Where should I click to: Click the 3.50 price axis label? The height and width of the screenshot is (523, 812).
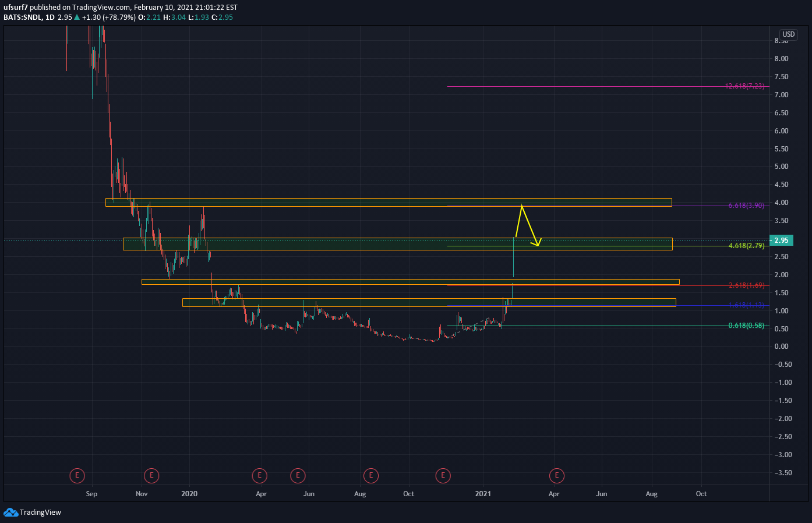point(781,221)
